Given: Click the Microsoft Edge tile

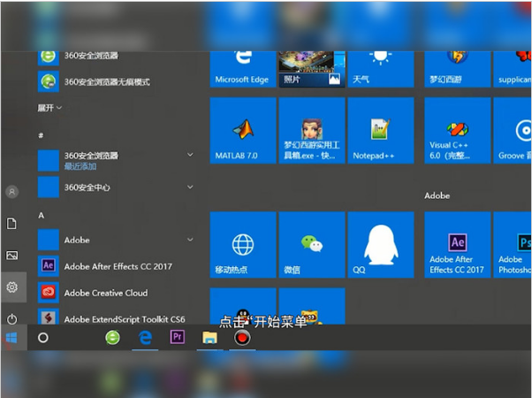Looking at the screenshot, I should 243,67.
